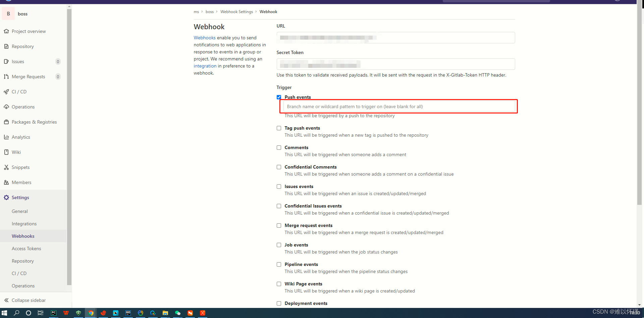
Task: Open the Operations section
Action: tap(23, 106)
